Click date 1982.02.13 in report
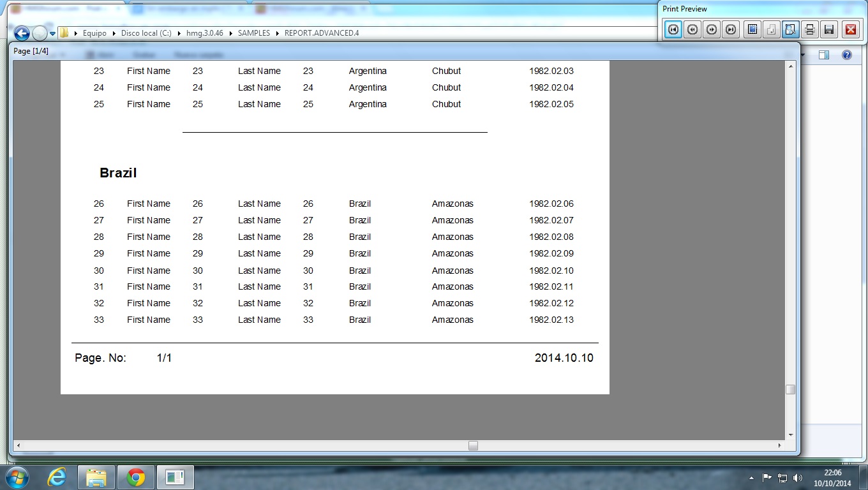Viewport: 868px width, 490px height. [x=551, y=320]
